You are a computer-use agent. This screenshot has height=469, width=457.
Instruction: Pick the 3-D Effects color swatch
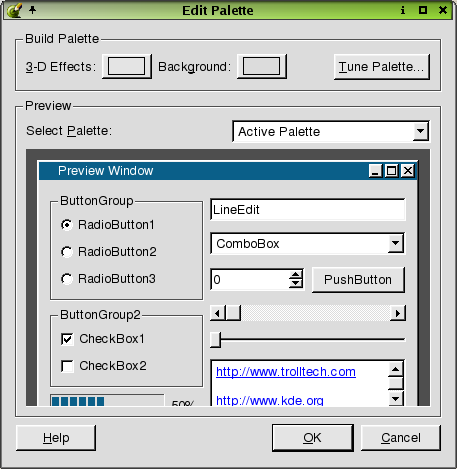coord(127,66)
